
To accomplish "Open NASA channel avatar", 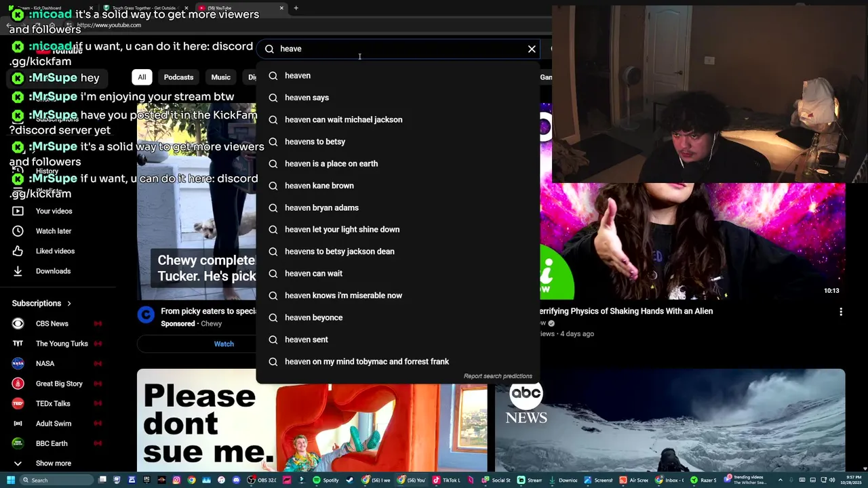I will (x=18, y=364).
